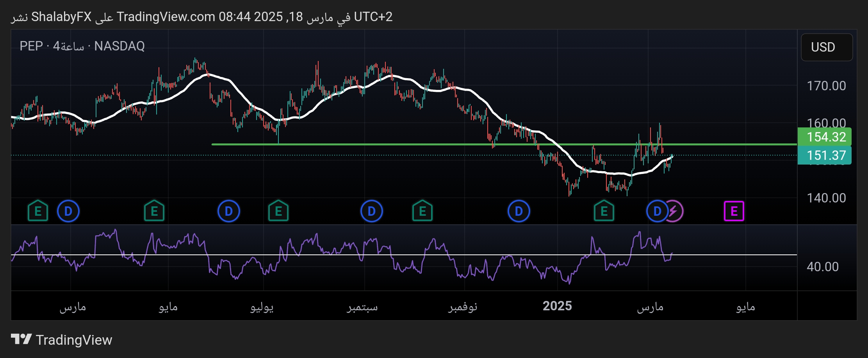Viewport: 868px width, 358px height.
Task: Click the TradingView.com text in header
Action: pos(166,17)
